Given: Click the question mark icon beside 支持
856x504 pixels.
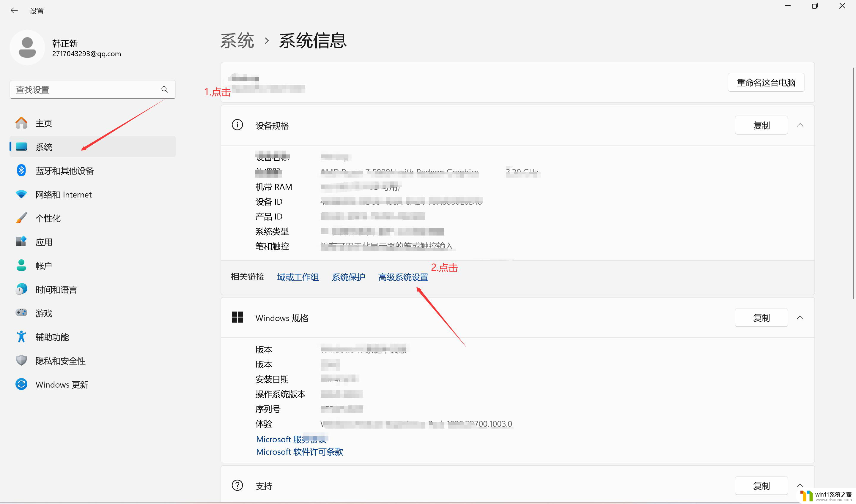Looking at the screenshot, I should click(237, 486).
